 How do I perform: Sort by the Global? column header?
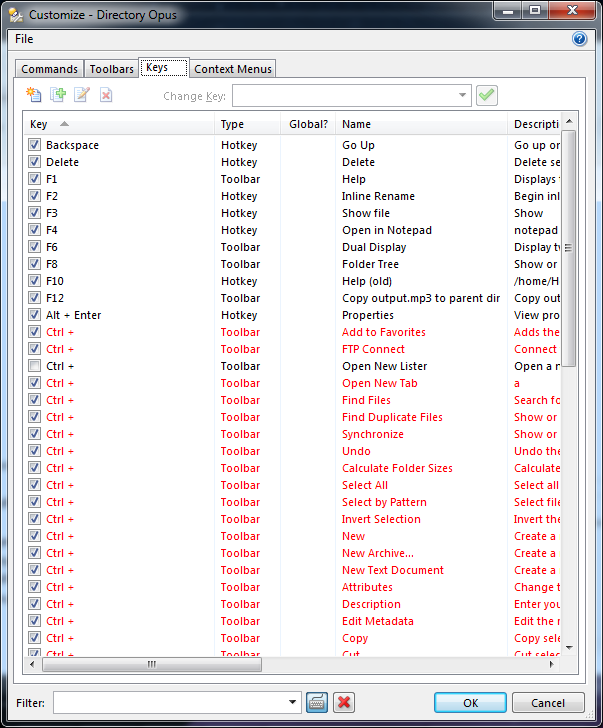[308, 124]
